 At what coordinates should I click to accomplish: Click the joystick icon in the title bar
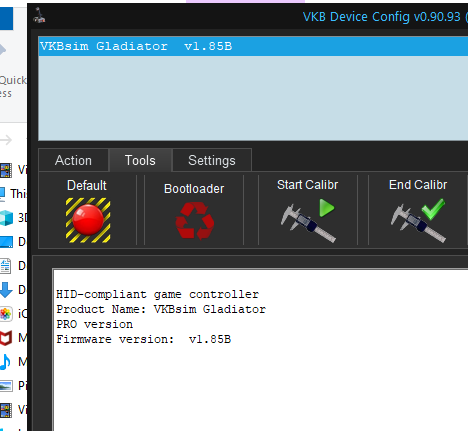[39, 16]
